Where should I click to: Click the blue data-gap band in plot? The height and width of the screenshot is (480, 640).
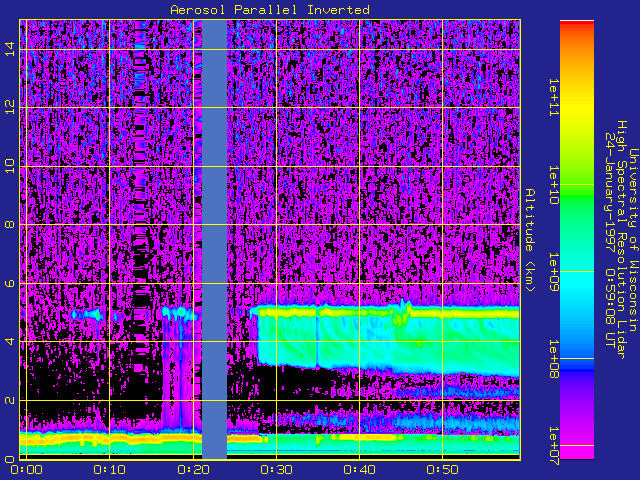click(x=214, y=240)
